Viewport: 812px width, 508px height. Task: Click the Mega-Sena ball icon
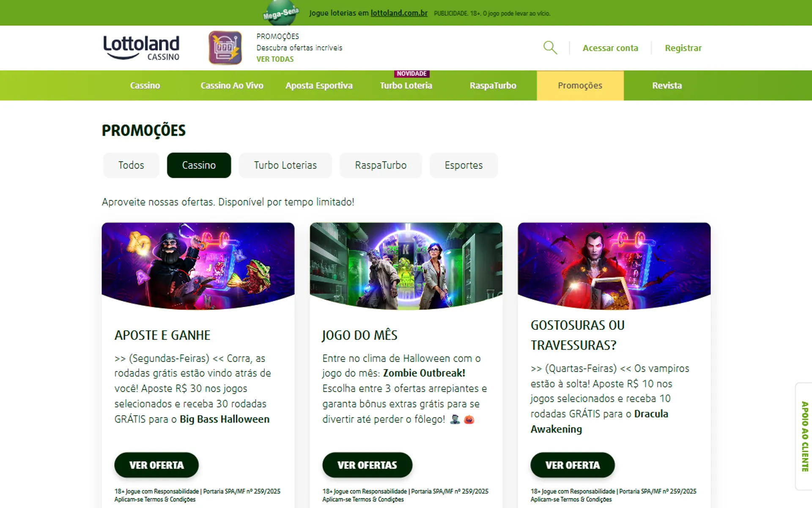[281, 13]
